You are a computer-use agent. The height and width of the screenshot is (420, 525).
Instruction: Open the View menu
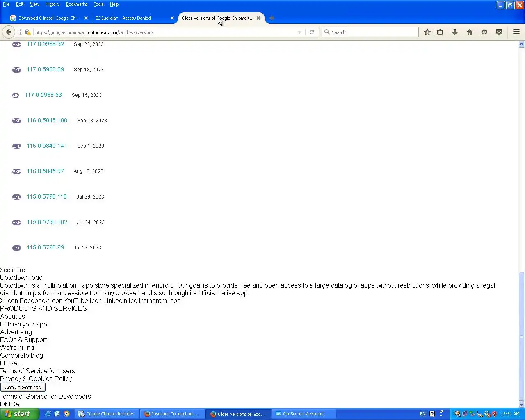34,4
